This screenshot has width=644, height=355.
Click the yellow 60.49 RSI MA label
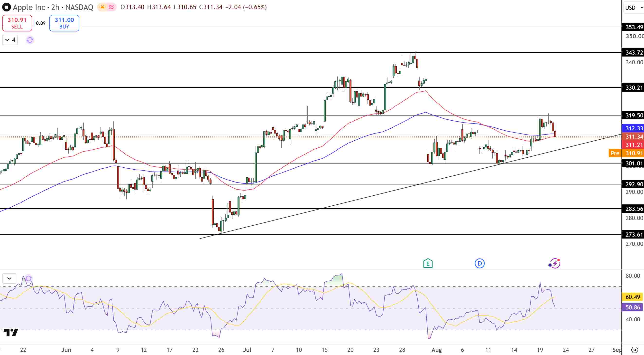(x=633, y=297)
